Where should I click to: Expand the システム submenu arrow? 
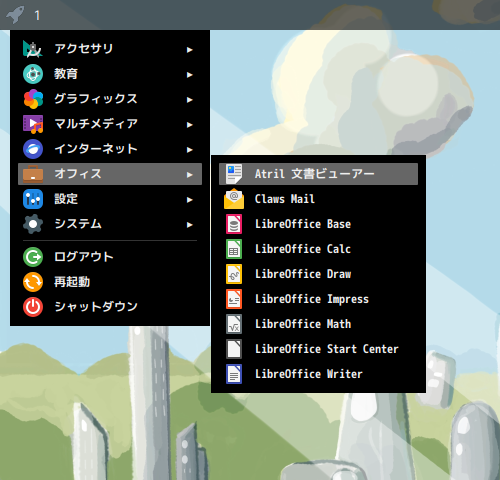coord(189,225)
